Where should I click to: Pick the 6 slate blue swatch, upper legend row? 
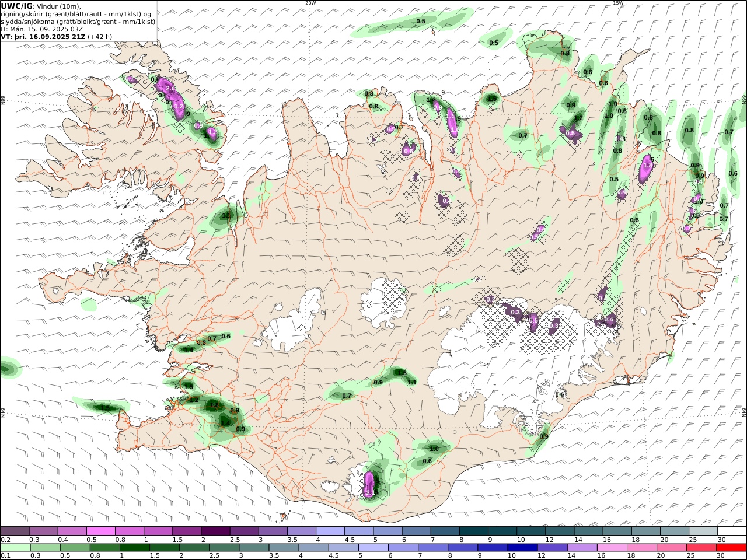coord(416,531)
